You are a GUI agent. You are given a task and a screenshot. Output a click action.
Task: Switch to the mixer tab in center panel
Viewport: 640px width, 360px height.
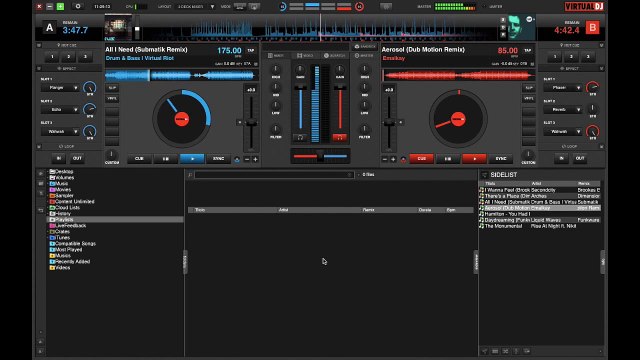coord(276,56)
